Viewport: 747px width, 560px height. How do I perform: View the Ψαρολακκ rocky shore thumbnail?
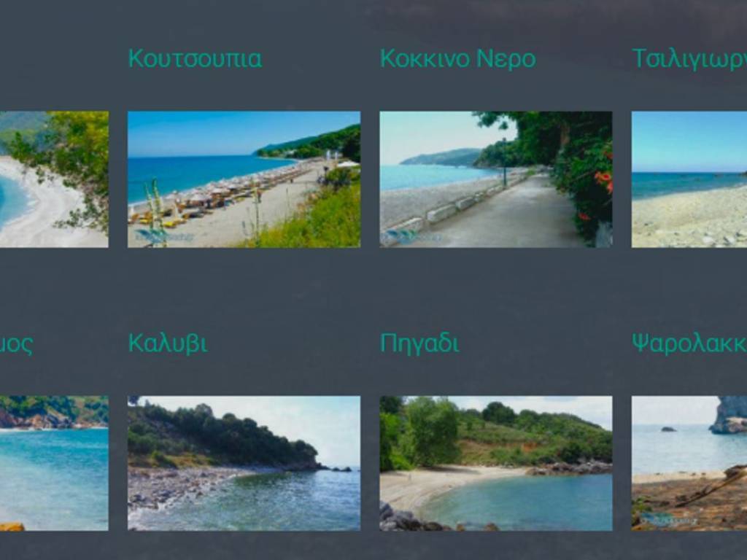pyautogui.click(x=689, y=463)
